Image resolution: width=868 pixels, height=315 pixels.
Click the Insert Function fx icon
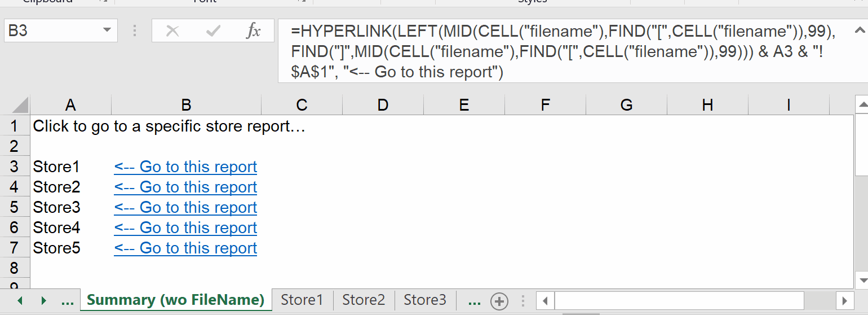[253, 31]
